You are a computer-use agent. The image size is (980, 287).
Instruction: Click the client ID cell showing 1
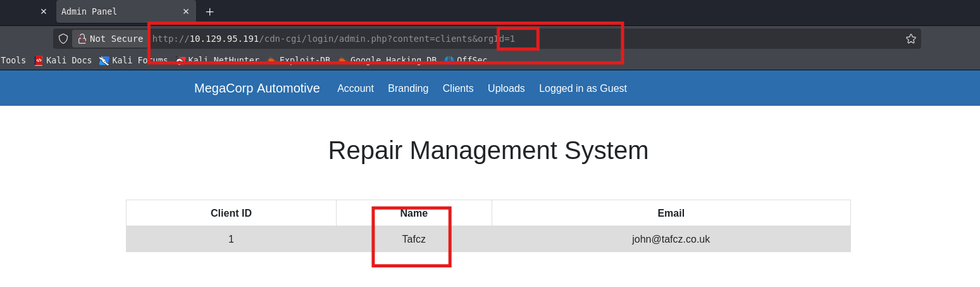pos(231,239)
